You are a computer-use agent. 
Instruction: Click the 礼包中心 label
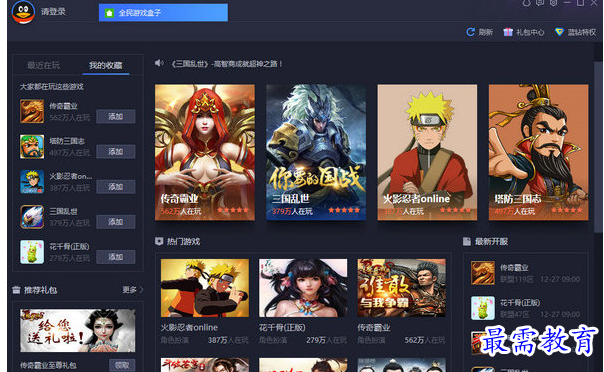(530, 32)
